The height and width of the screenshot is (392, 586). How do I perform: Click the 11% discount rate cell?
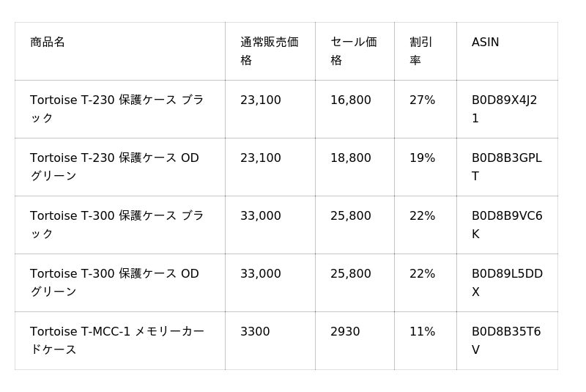coord(422,332)
